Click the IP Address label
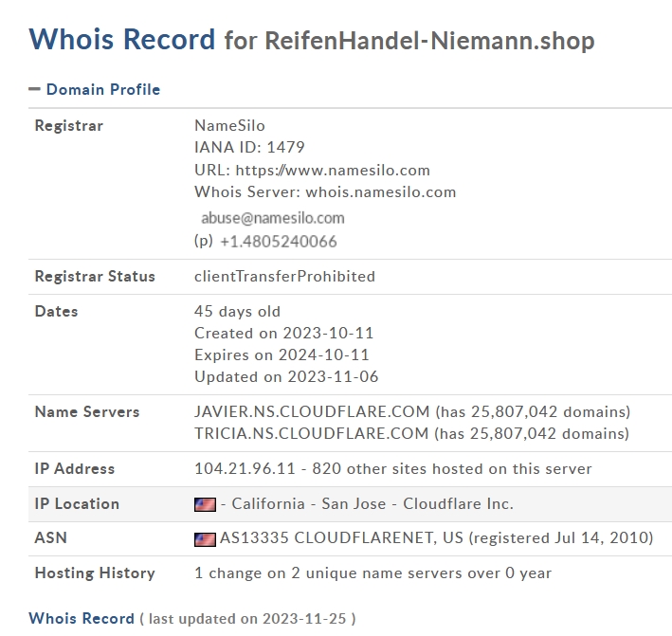The height and width of the screenshot is (636, 672). click(x=75, y=469)
